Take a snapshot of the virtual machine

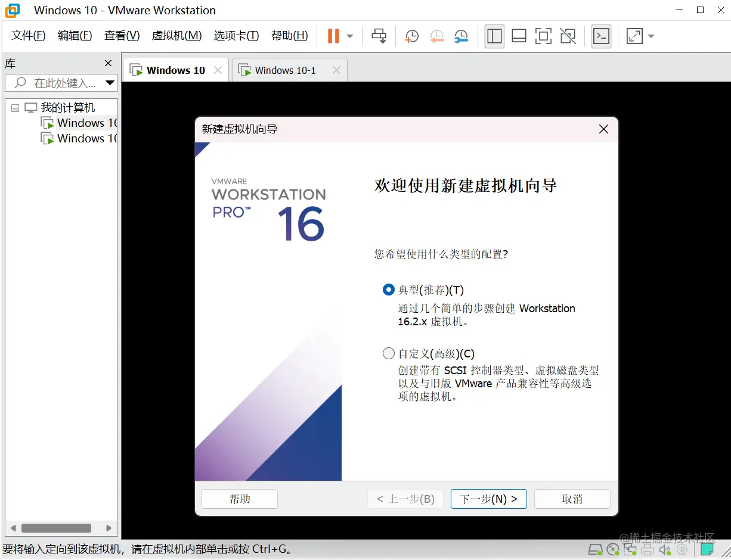(x=411, y=36)
